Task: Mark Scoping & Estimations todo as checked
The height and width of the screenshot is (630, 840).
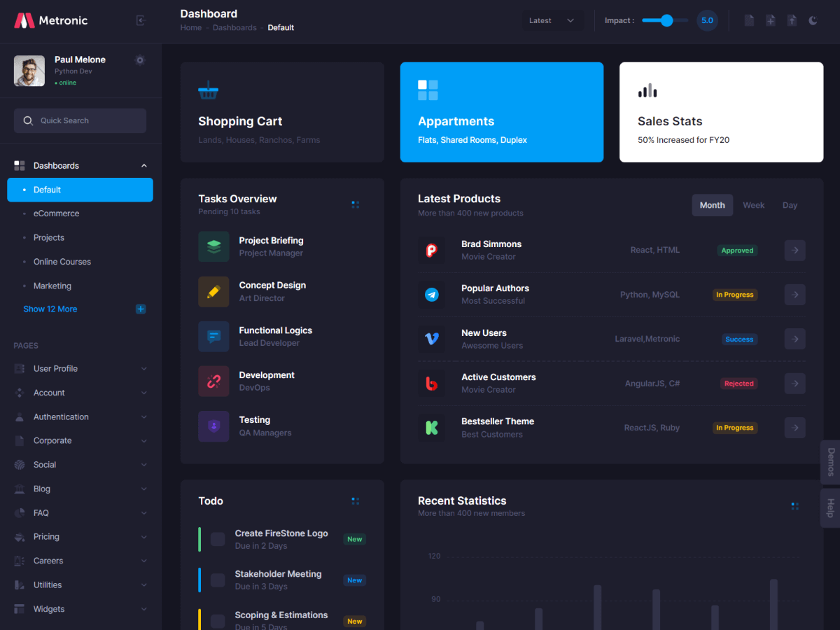Action: pos(218,621)
